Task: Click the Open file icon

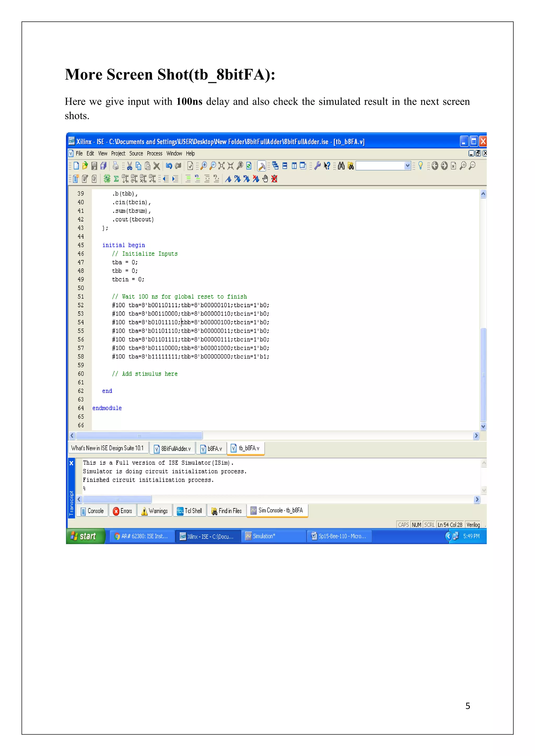Action: pos(85,166)
